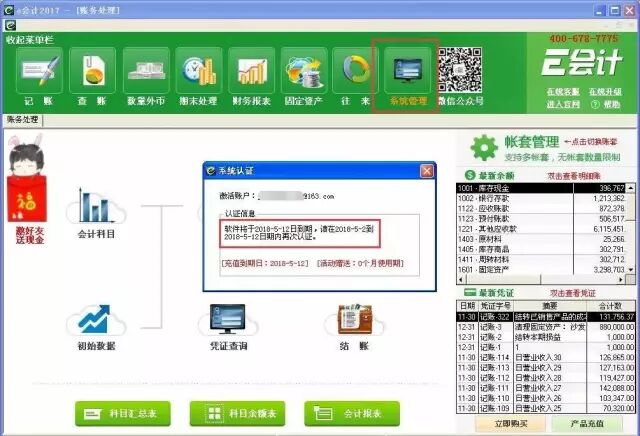Click the 系统认证 dialog title icon
The height and width of the screenshot is (436, 640).
coord(211,171)
